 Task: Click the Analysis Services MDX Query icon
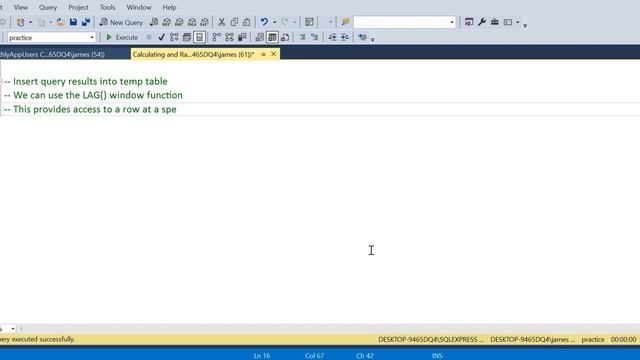coord(167,22)
